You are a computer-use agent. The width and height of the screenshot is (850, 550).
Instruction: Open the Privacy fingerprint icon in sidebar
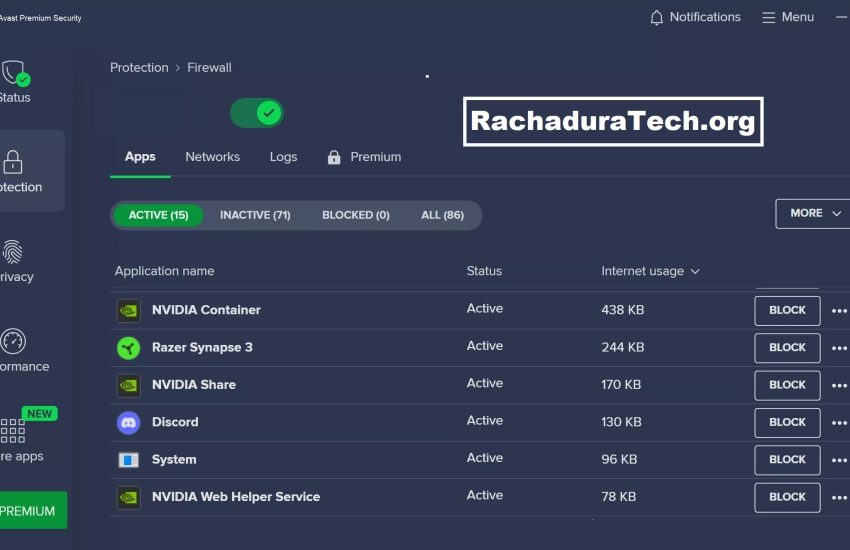pyautogui.click(x=12, y=252)
